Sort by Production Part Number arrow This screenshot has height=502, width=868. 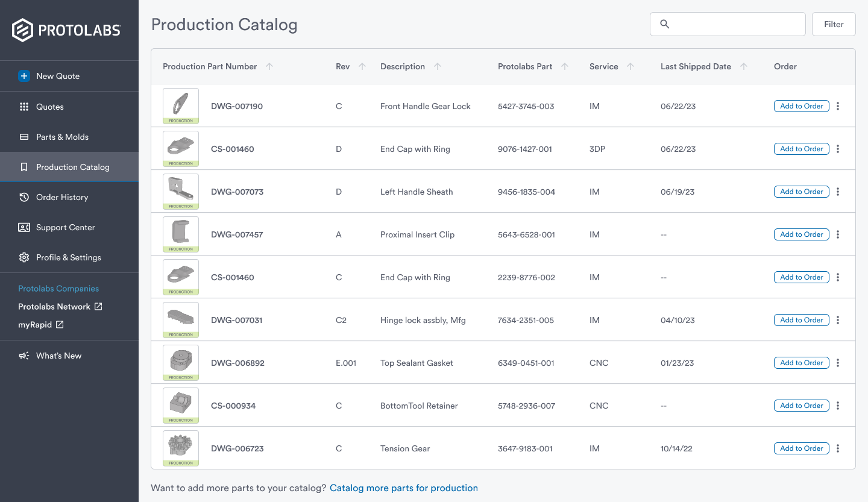click(269, 66)
